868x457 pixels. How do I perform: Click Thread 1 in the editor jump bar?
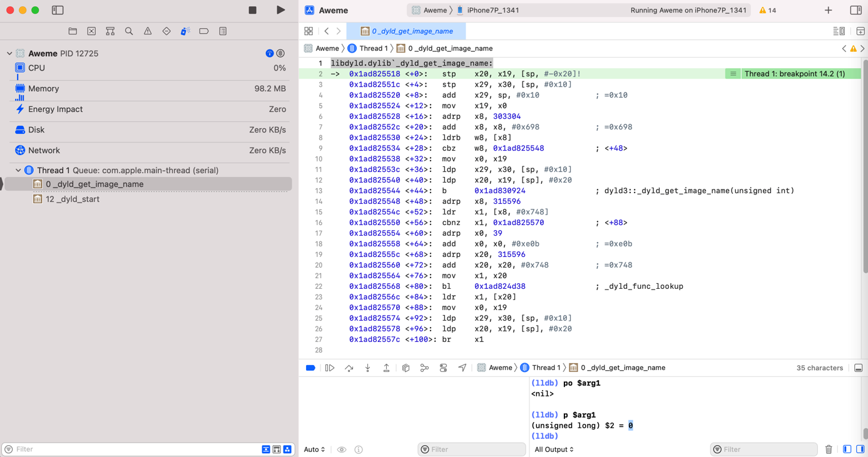(x=367, y=48)
